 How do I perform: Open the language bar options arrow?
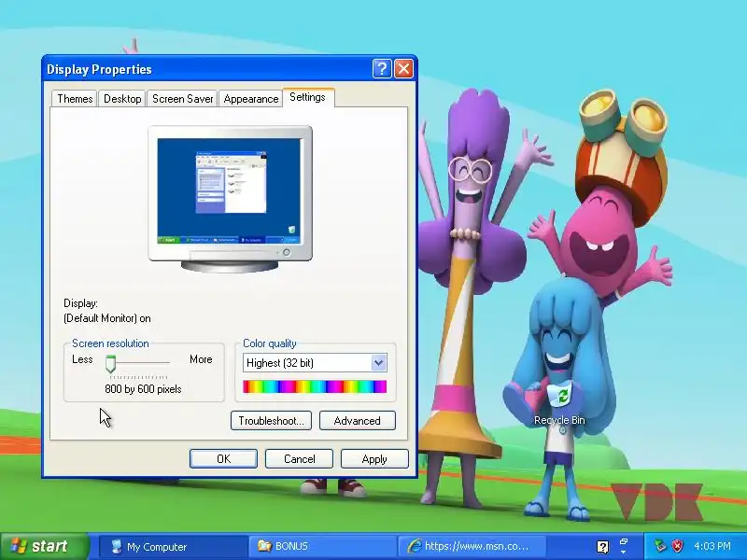[x=624, y=553]
